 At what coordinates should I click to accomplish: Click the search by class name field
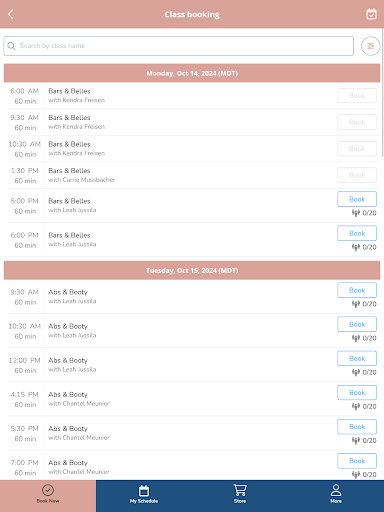179,46
